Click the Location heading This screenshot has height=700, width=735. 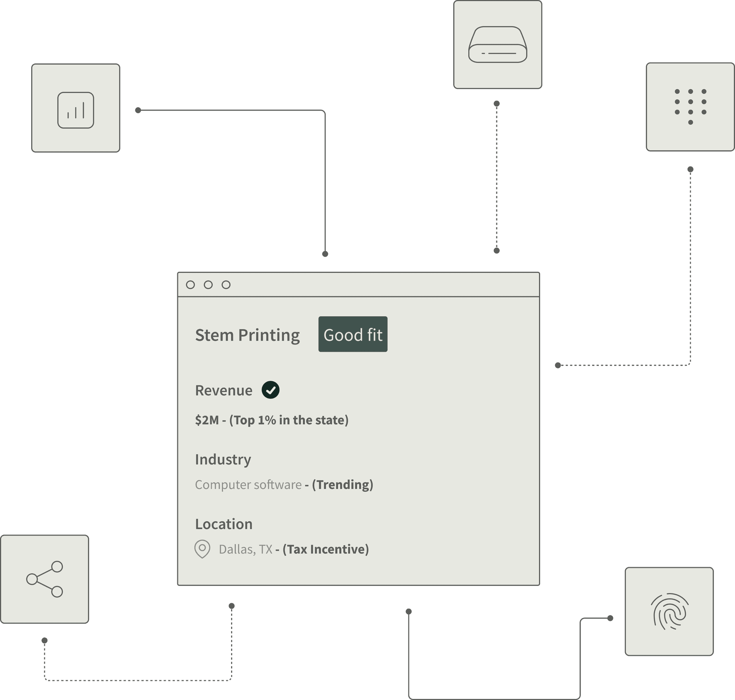[224, 524]
